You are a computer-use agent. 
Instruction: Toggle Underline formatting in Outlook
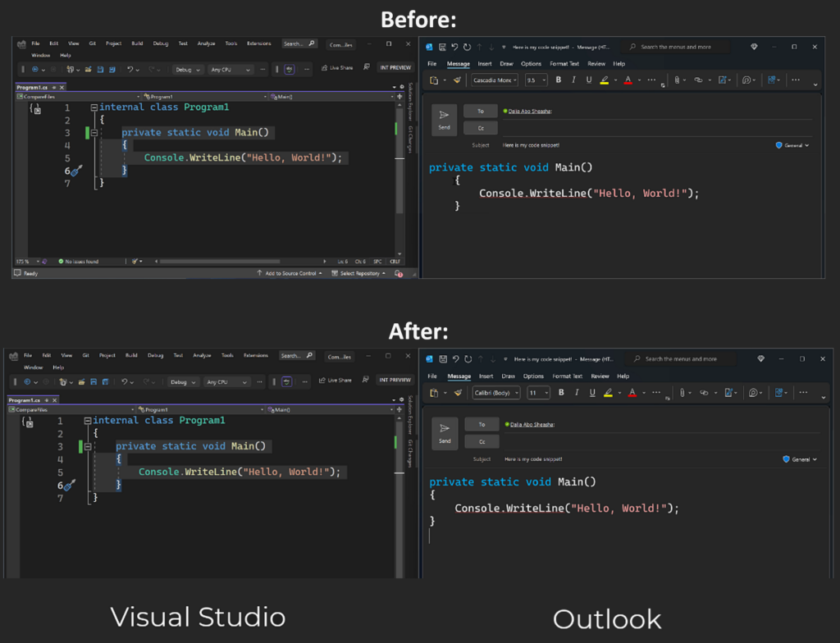[x=587, y=80]
